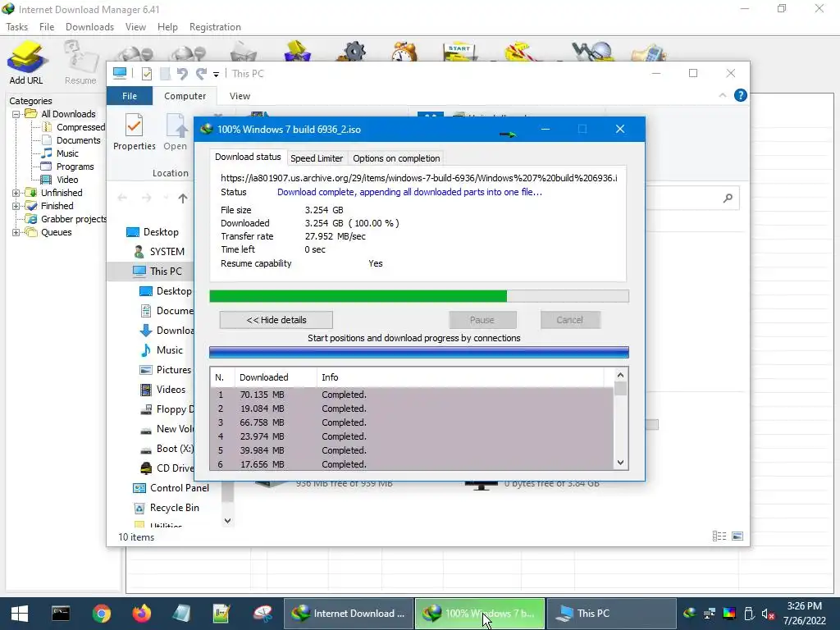Click the Start Queue toolbar icon
Image resolution: width=840 pixels, height=630 pixels.
click(459, 52)
